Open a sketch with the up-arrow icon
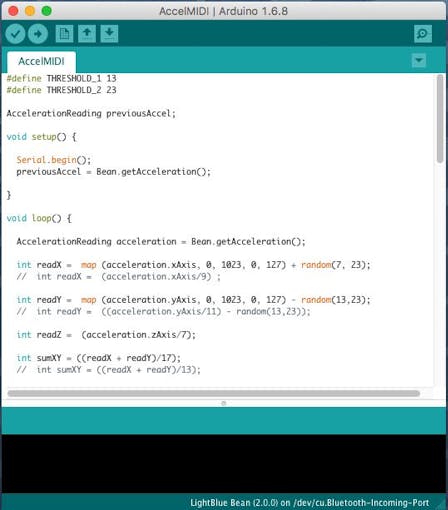 point(87,34)
